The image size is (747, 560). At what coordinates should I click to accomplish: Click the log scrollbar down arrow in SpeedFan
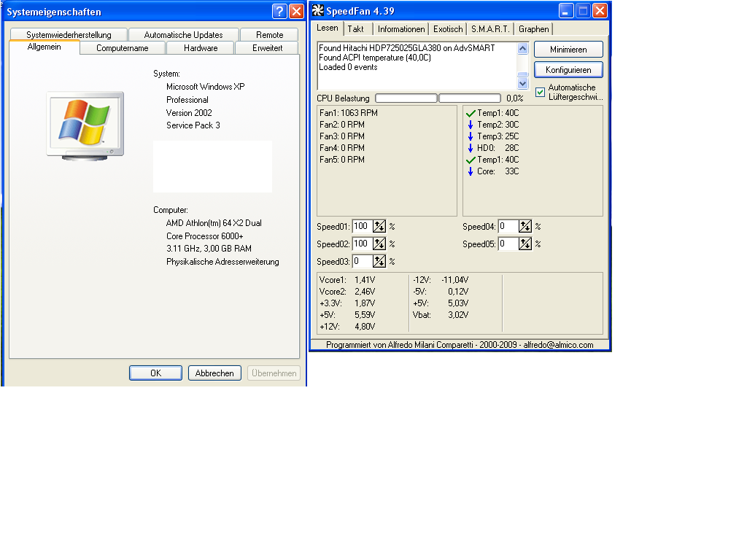tap(522, 84)
